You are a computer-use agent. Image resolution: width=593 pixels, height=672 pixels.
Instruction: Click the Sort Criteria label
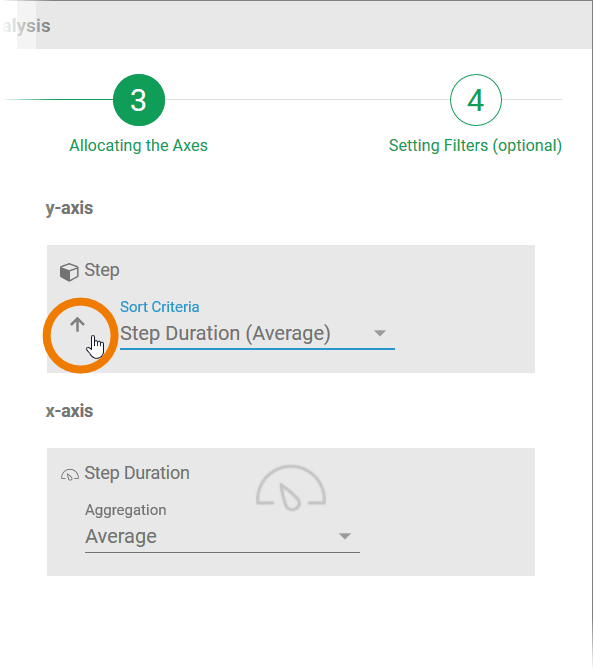159,307
